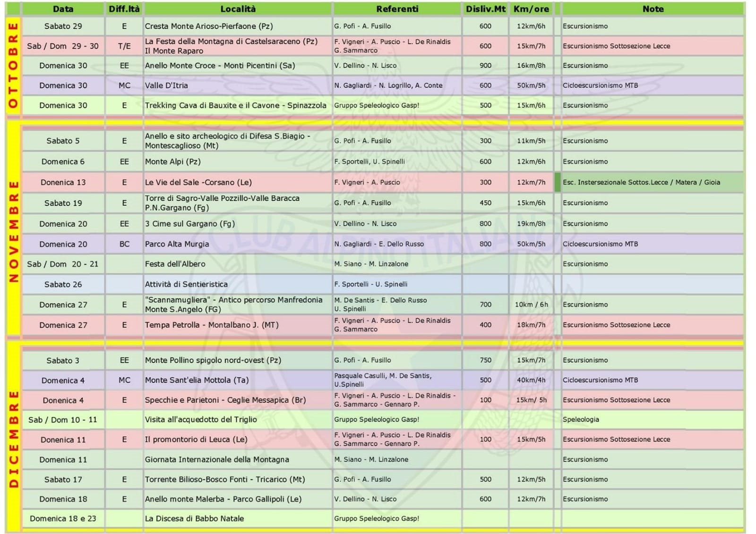756x534 pixels.
Task: Select the 'BC' difficulty cell
Action: 124,244
